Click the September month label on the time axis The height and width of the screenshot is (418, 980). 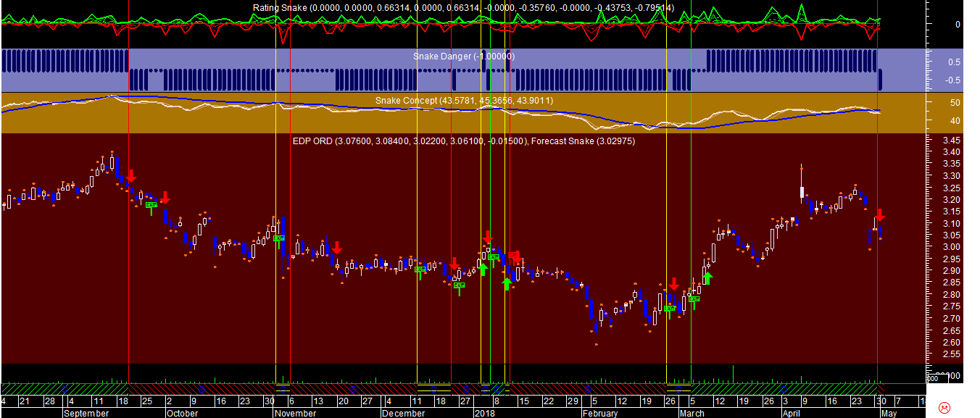(x=86, y=413)
